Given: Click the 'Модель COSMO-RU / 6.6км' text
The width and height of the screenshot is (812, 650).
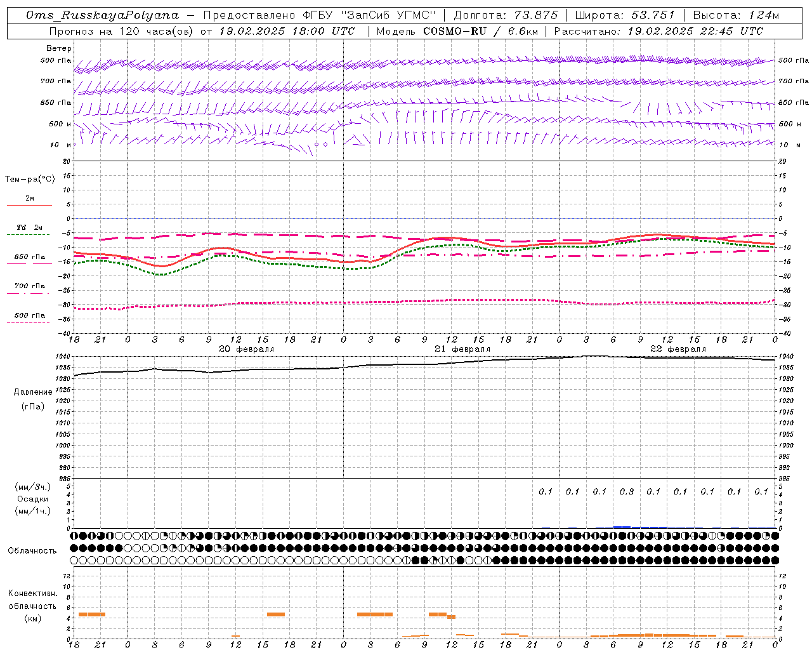Looking at the screenshot, I should coord(457,31).
